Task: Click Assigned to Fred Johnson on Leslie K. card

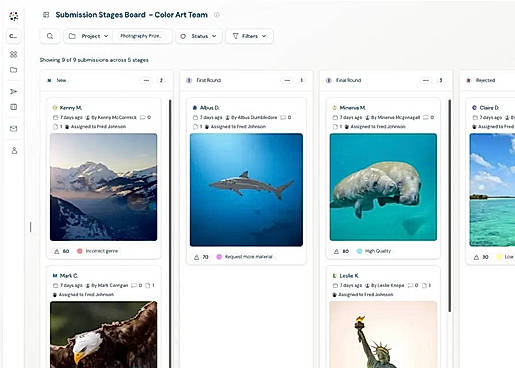Action: pyautogui.click(x=366, y=295)
